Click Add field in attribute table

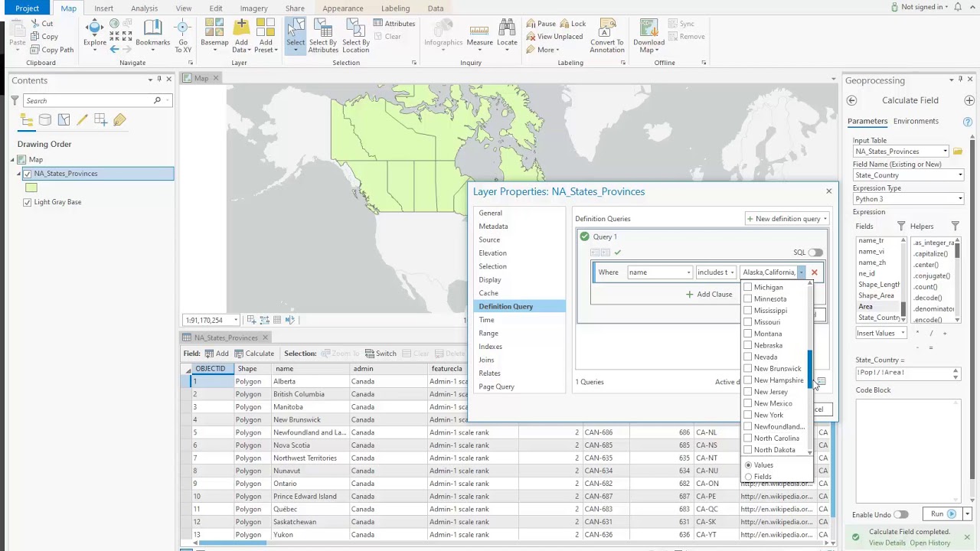(x=217, y=354)
